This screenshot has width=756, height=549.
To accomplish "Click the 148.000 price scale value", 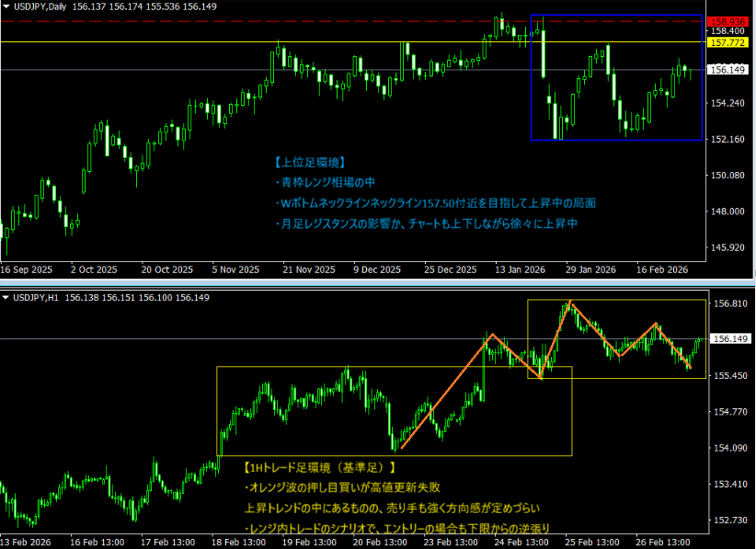I will (727, 212).
